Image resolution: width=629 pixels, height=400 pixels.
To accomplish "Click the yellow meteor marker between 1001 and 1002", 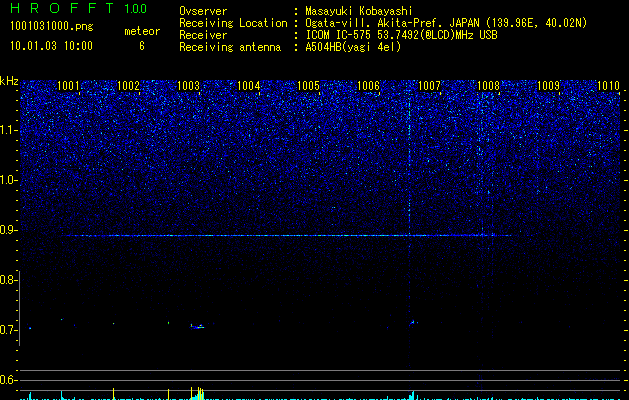I will coord(114,393).
